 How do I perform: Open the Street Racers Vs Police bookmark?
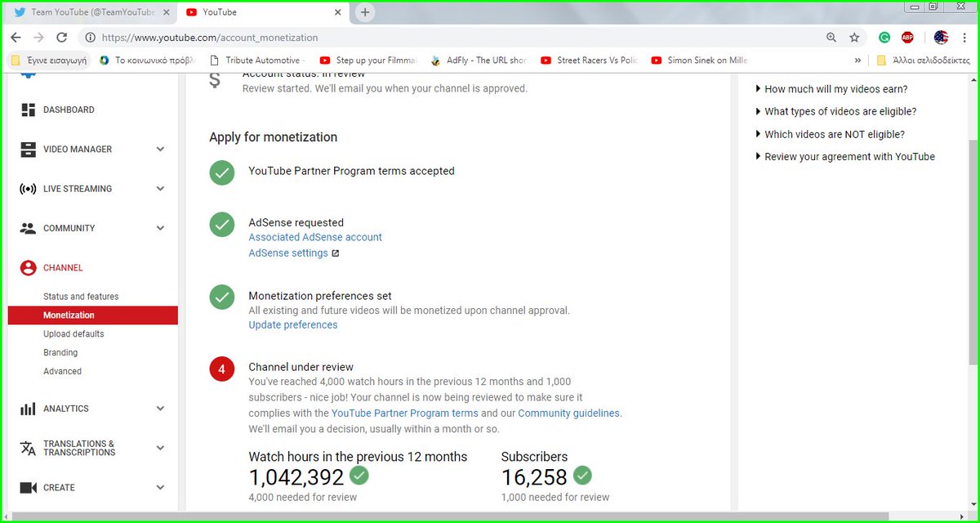coord(589,60)
